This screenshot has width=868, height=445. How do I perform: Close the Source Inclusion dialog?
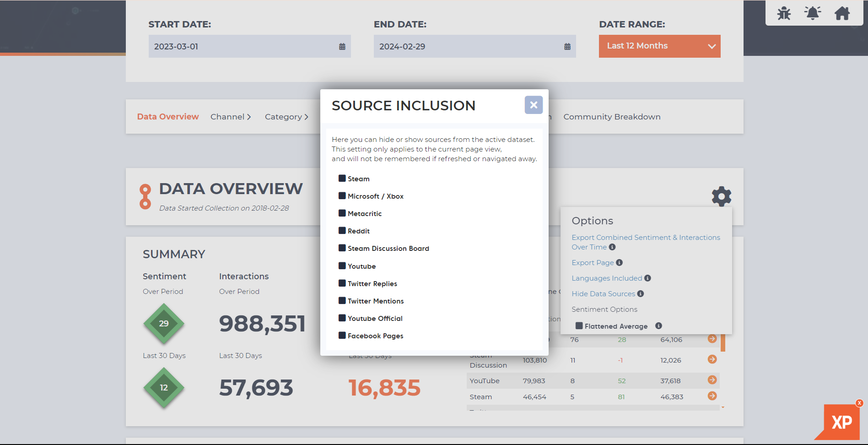click(534, 105)
